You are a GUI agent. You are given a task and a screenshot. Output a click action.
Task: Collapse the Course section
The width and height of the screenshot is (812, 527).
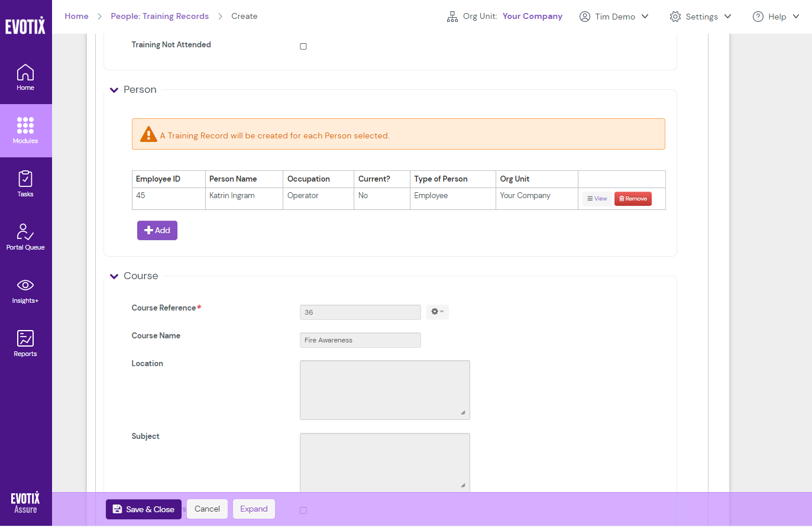click(x=114, y=276)
